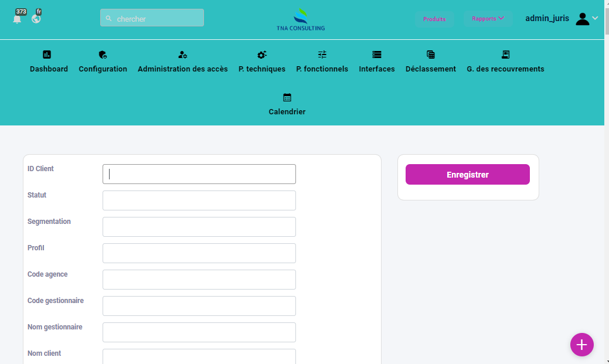
Task: Click the pink plus floating button
Action: coord(581,345)
